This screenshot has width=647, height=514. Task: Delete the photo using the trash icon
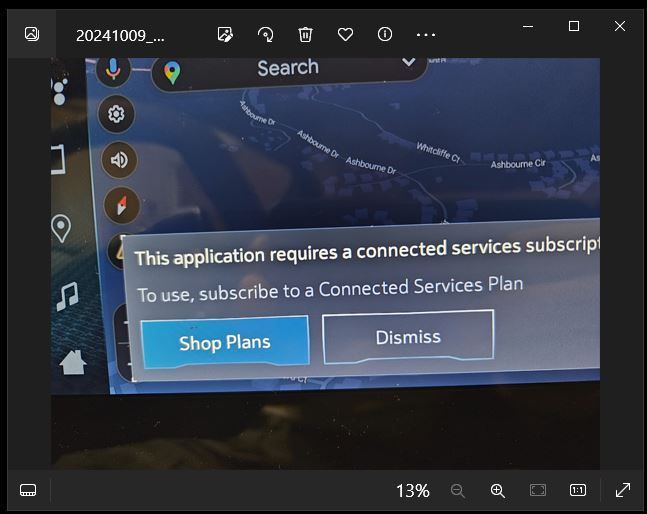pyautogui.click(x=306, y=34)
